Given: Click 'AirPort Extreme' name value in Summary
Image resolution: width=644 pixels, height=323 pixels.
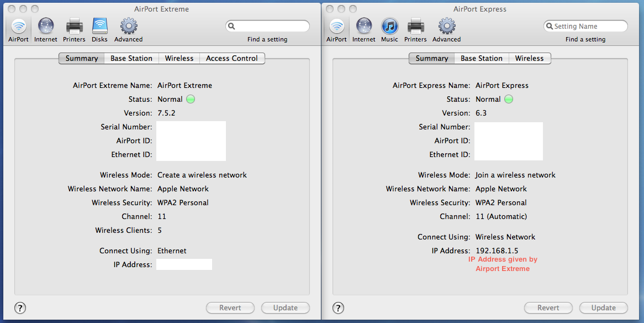Looking at the screenshot, I should [x=185, y=86].
